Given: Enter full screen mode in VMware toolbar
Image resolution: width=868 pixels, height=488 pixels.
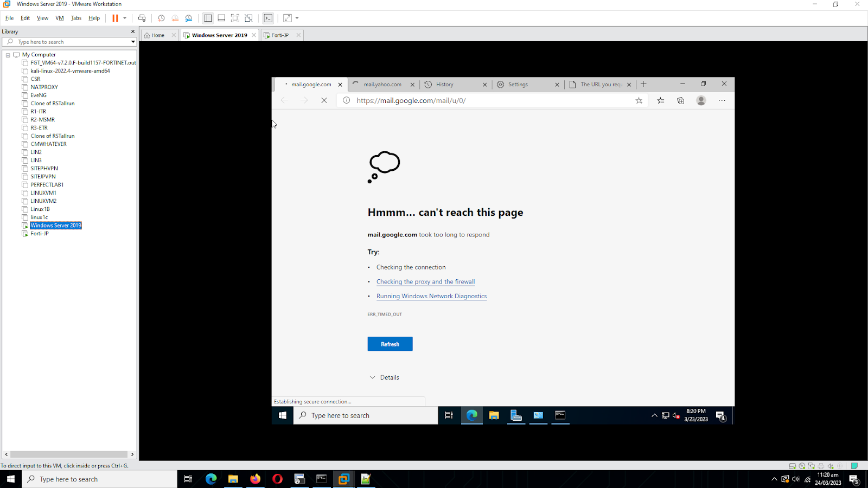Looking at the screenshot, I should pos(235,18).
